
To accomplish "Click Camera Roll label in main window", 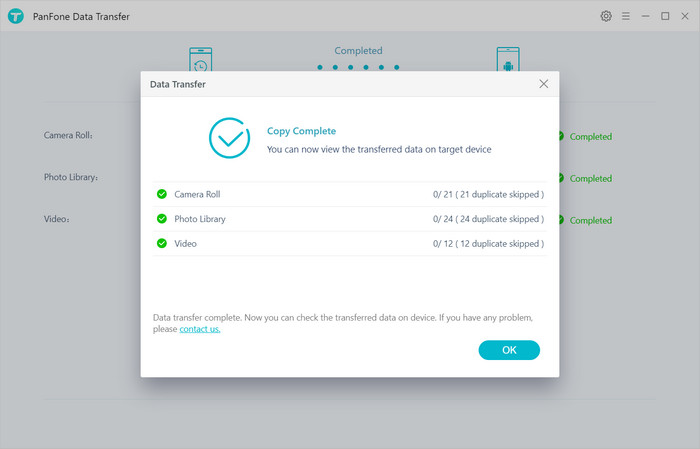I will click(x=68, y=135).
